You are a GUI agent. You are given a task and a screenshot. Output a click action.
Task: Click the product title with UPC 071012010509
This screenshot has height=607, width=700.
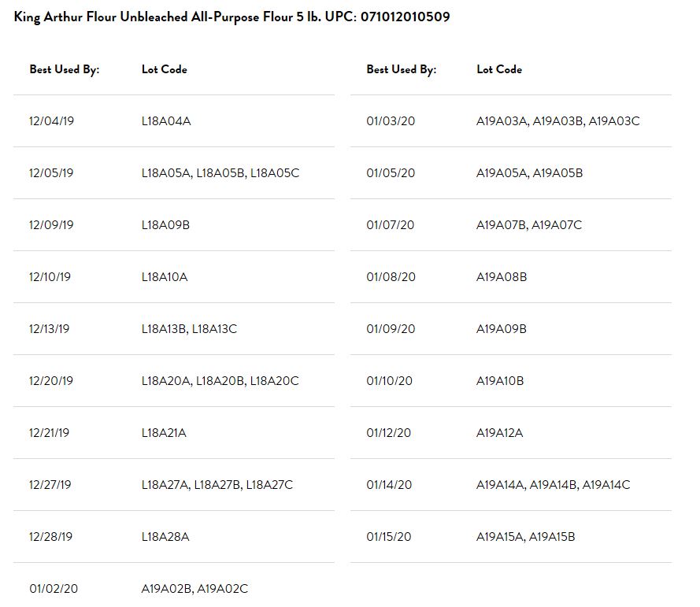231,17
